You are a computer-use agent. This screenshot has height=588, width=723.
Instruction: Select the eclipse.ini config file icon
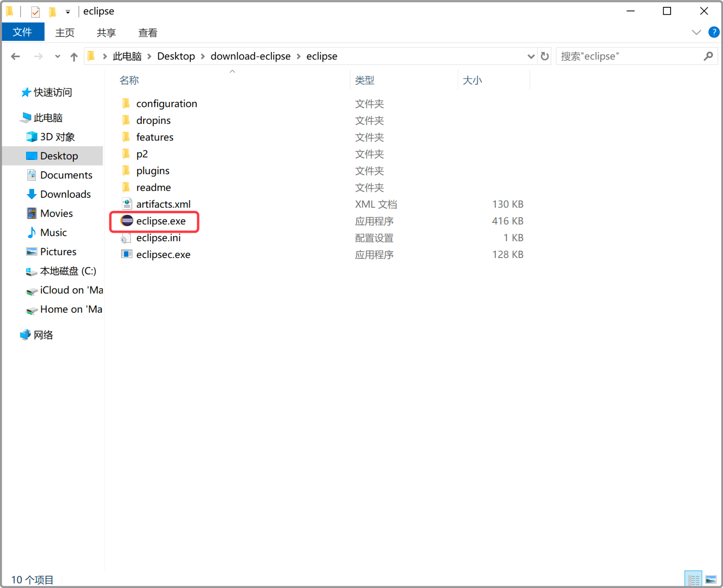(126, 238)
